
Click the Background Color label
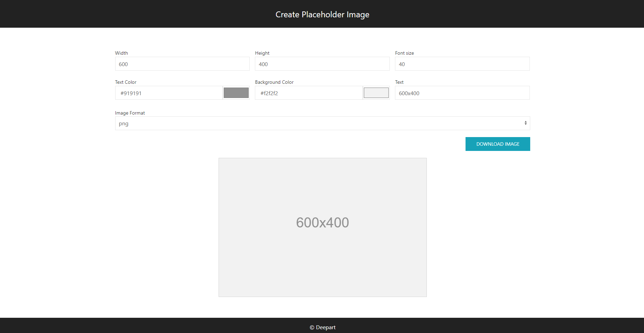(x=274, y=82)
